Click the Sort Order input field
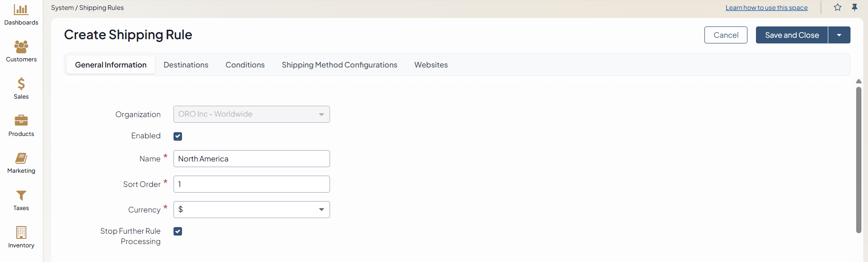The height and width of the screenshot is (262, 868). [252, 184]
